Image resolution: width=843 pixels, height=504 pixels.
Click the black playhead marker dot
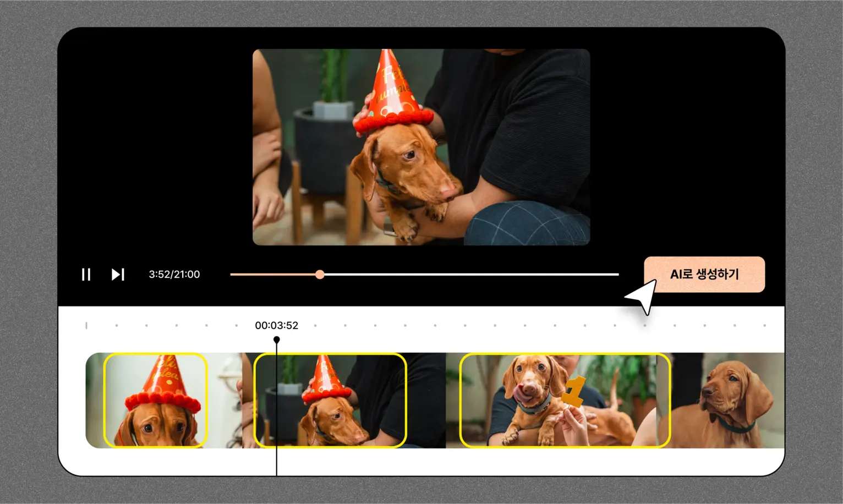pyautogui.click(x=277, y=340)
